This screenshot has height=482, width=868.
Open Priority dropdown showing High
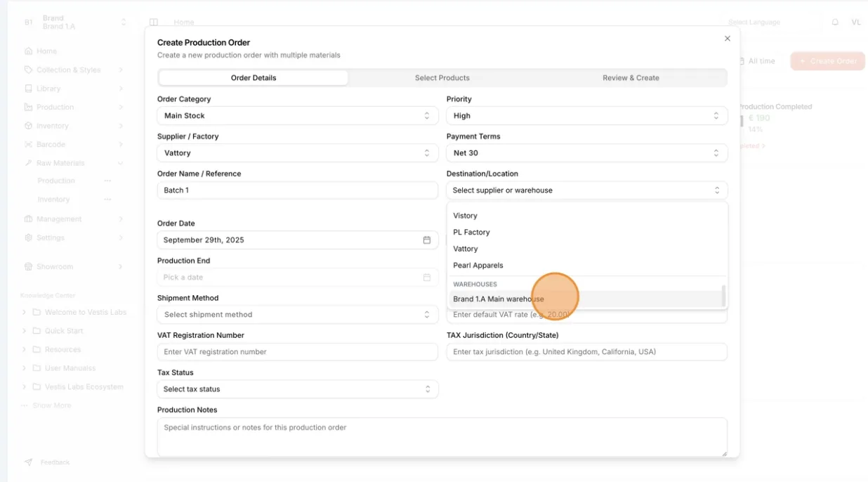click(587, 116)
